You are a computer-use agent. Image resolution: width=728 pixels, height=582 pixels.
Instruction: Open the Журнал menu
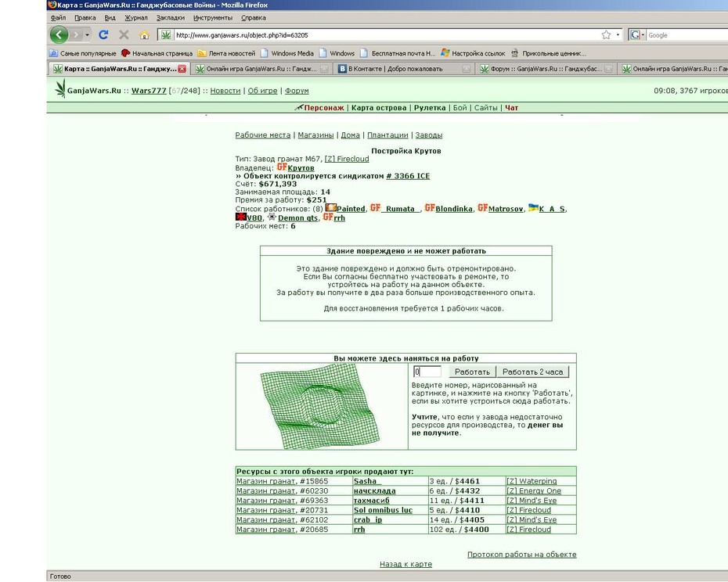136,18
